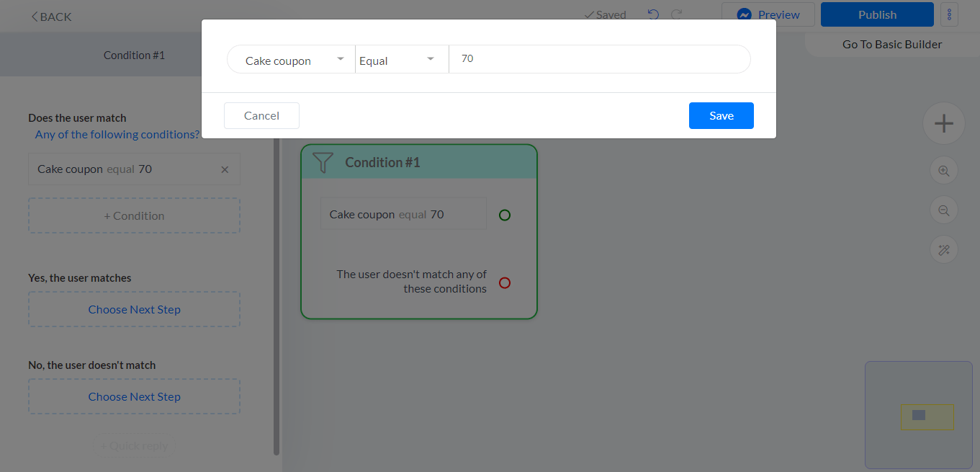Publish the chatbot flow
Image resolution: width=980 pixels, height=472 pixels.
(877, 14)
